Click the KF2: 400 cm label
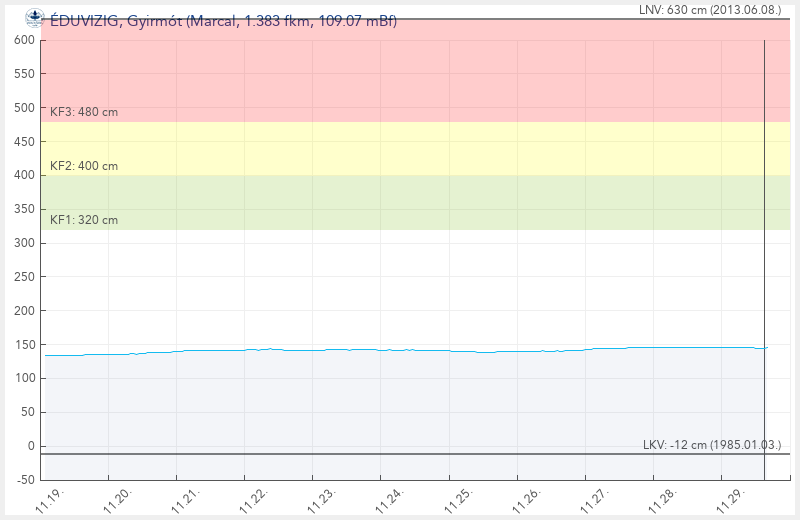This screenshot has height=520, width=800. point(84,166)
